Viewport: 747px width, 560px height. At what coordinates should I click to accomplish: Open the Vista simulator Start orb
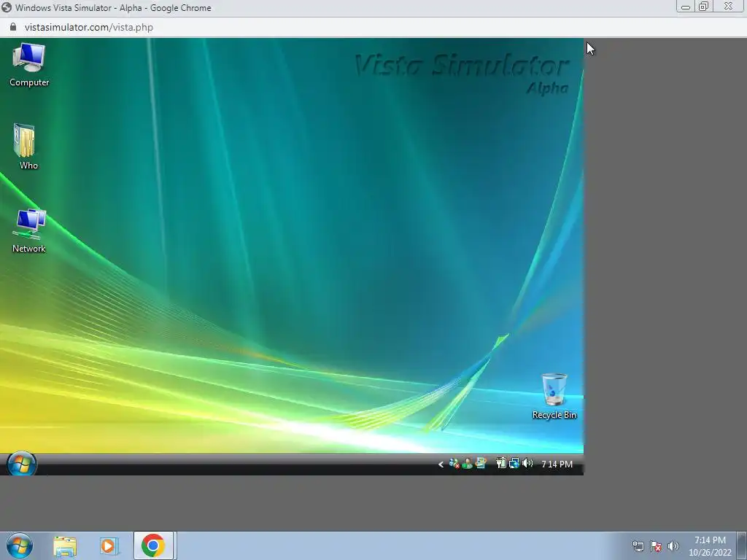pos(21,464)
